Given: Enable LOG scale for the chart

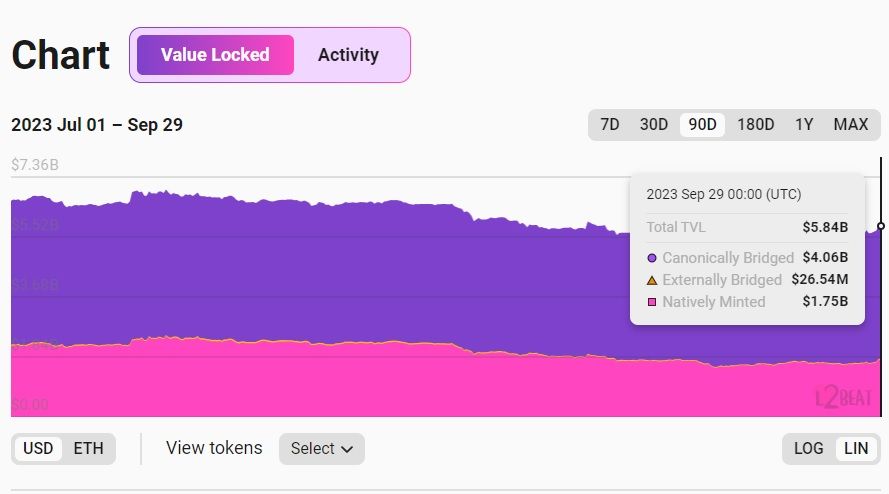Looking at the screenshot, I should (808, 448).
